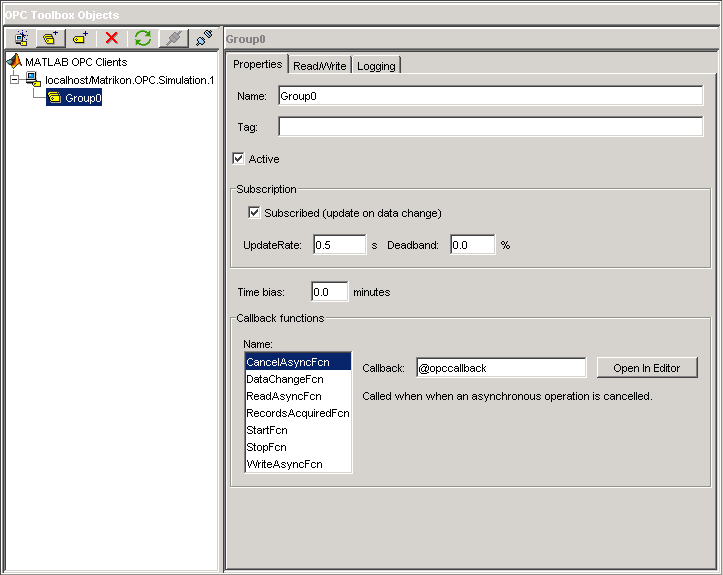Click the yellow Group0 icon in tree
723x575 pixels.
(54, 98)
